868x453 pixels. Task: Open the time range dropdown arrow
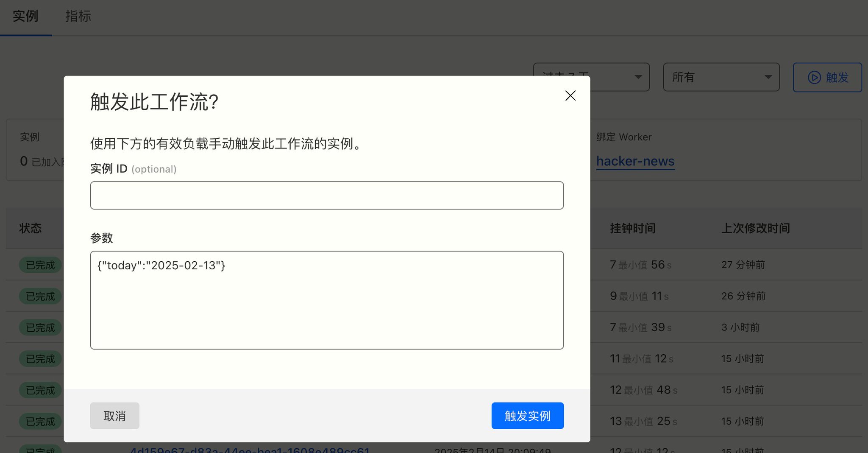638,77
